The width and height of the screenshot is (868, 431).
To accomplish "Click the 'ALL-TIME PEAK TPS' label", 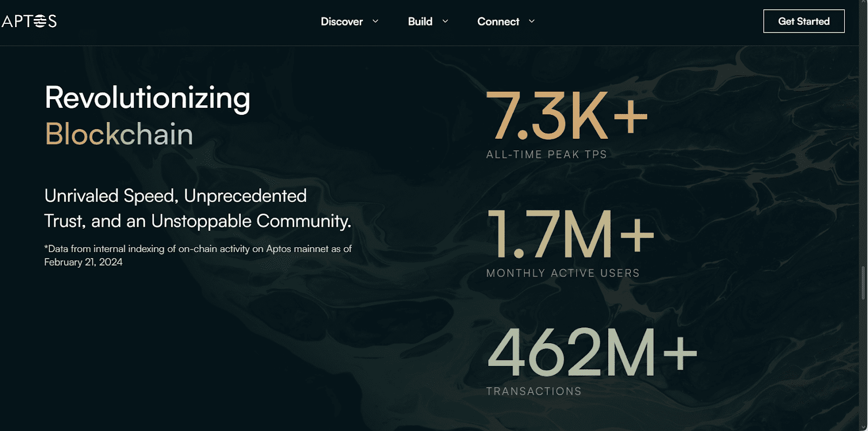I will pyautogui.click(x=546, y=155).
